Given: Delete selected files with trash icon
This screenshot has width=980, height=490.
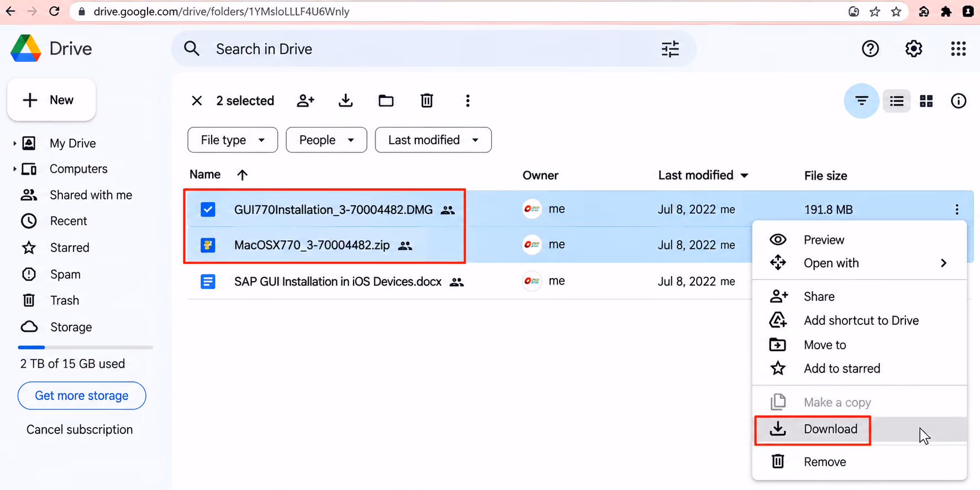Looking at the screenshot, I should pyautogui.click(x=426, y=101).
